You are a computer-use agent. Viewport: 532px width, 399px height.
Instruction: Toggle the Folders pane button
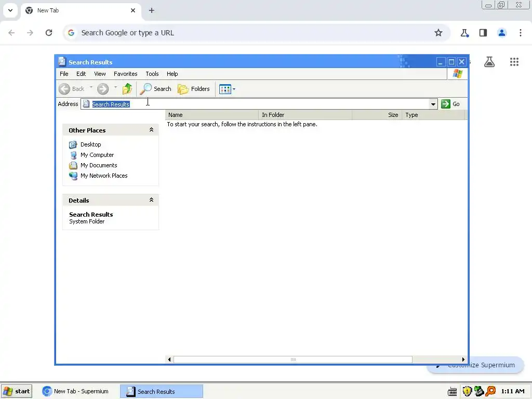point(194,89)
